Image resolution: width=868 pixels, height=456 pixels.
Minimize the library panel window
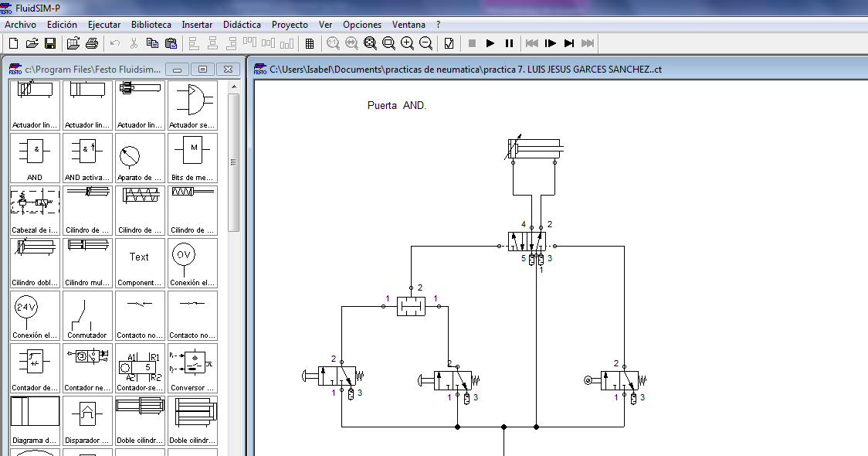point(177,70)
